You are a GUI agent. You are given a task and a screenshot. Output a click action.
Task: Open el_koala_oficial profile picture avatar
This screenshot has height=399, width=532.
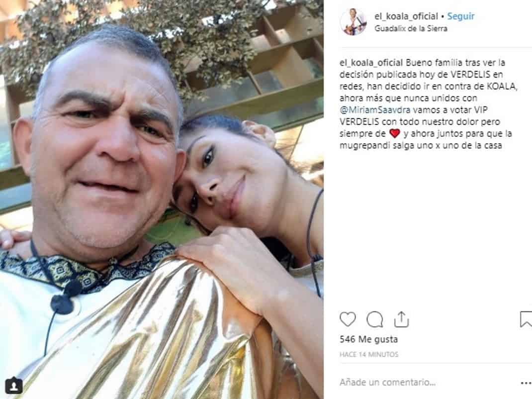point(353,22)
